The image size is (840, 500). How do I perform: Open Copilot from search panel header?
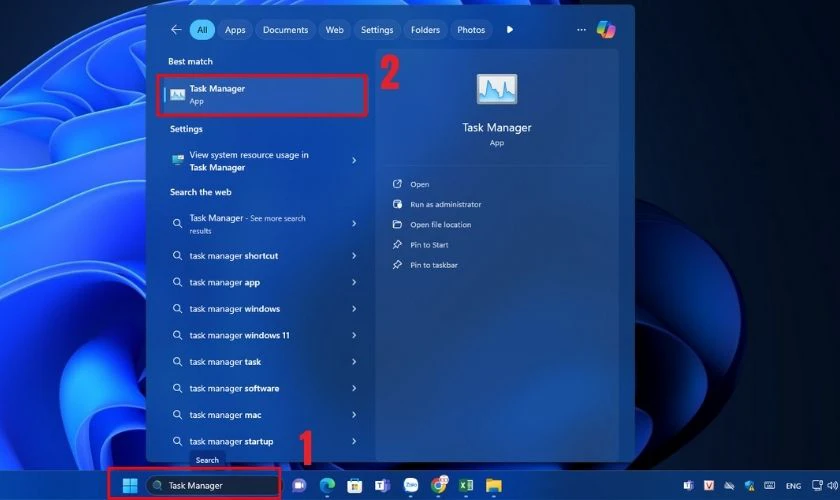tap(606, 29)
